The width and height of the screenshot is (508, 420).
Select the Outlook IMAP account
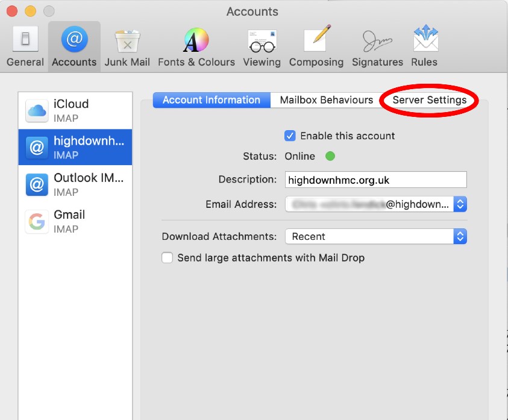pos(75,184)
